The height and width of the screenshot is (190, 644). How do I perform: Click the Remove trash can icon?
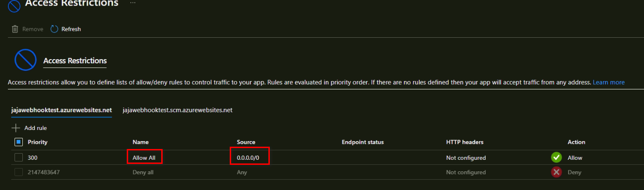pyautogui.click(x=15, y=29)
